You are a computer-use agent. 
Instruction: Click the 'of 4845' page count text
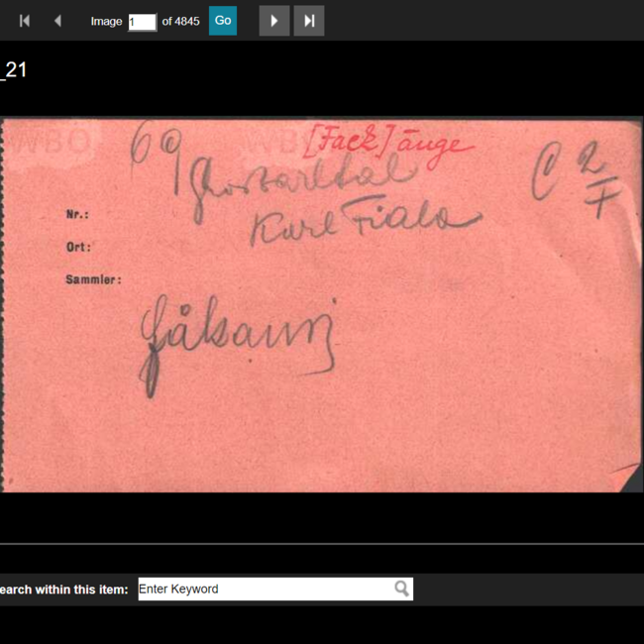pyautogui.click(x=180, y=22)
